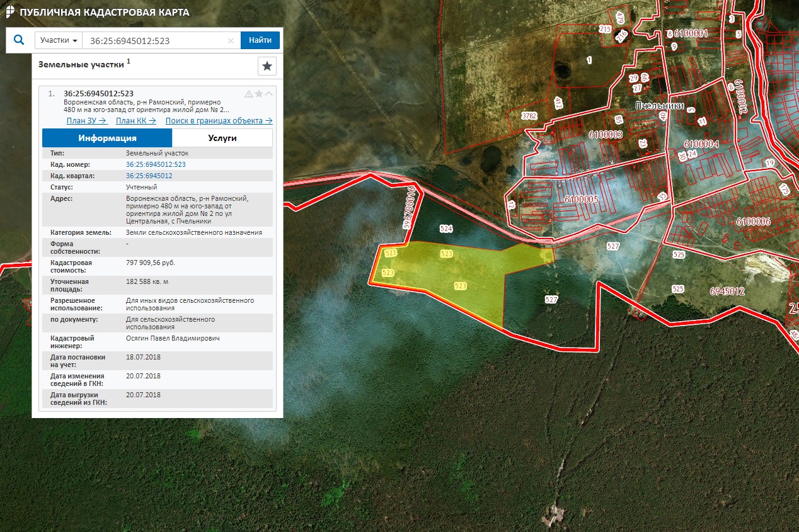Open the План КК link
This screenshot has height=532, width=799.
(136, 121)
